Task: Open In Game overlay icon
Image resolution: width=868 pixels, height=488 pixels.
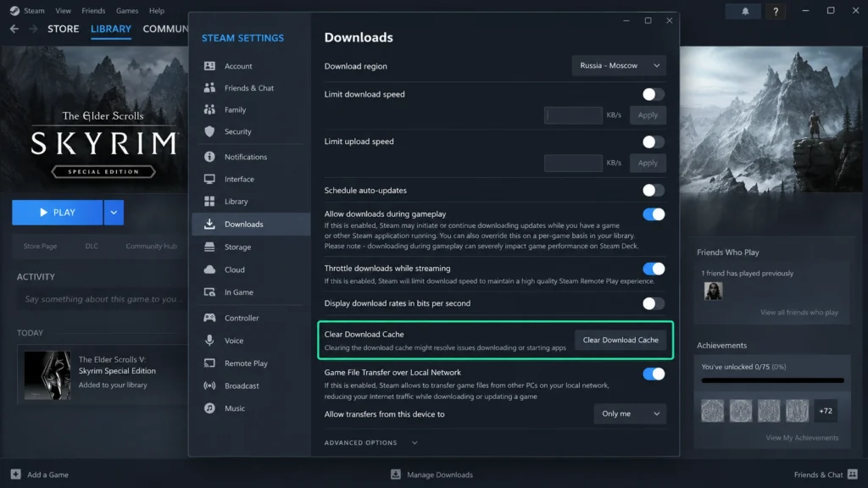Action: point(209,292)
